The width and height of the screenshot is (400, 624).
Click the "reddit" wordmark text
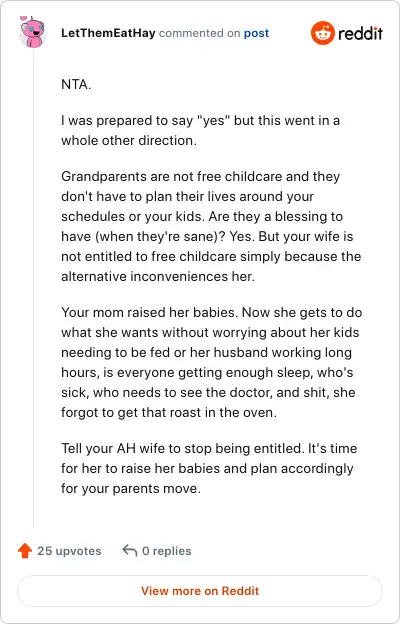[360, 33]
